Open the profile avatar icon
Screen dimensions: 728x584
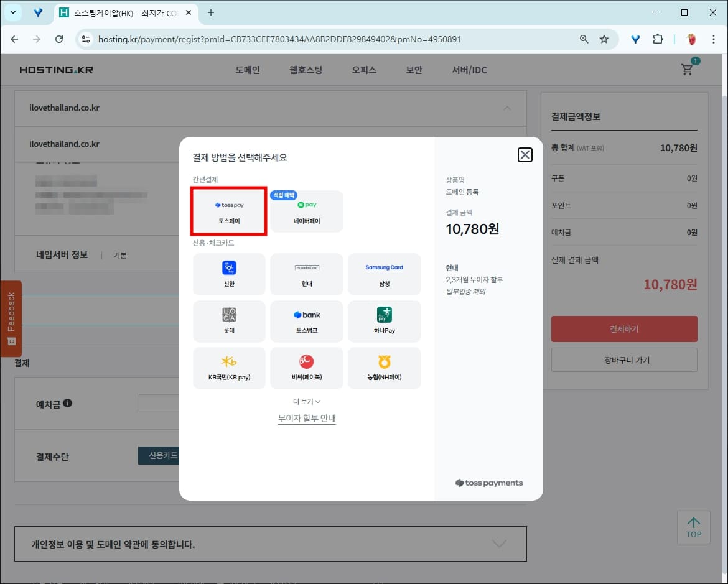click(692, 39)
